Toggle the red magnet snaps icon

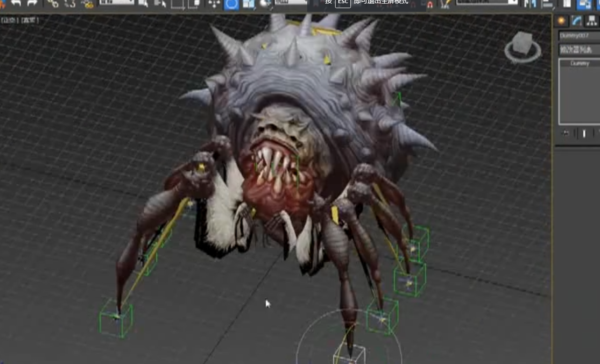(430, 5)
